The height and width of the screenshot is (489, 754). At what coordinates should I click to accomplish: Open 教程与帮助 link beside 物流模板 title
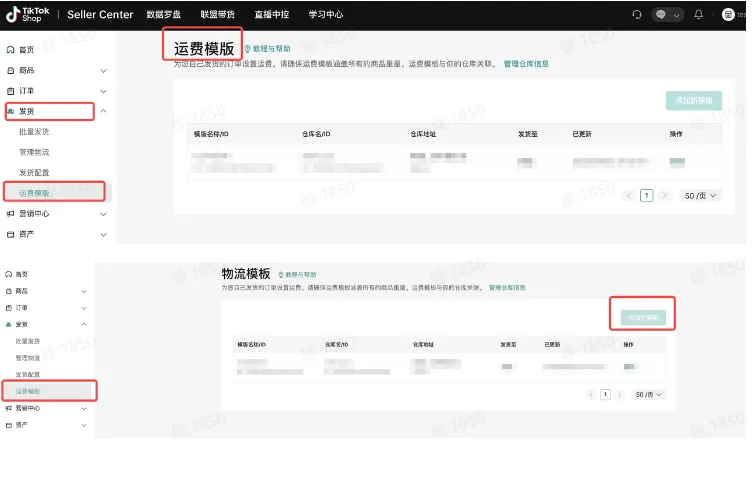pos(301,275)
